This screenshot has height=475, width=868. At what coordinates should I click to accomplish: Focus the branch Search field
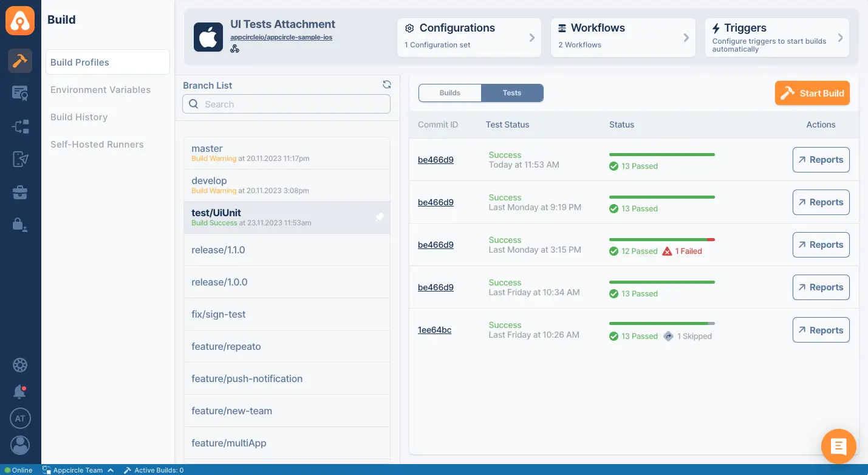pos(286,104)
